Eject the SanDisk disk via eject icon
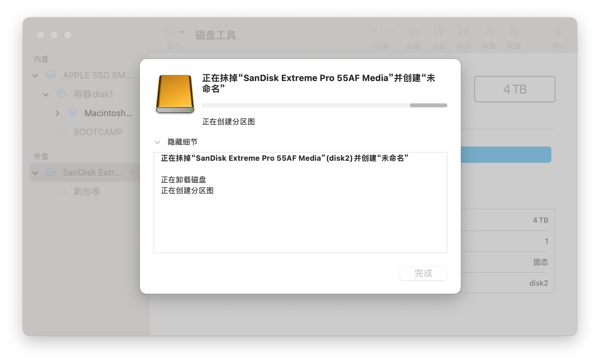 point(132,173)
